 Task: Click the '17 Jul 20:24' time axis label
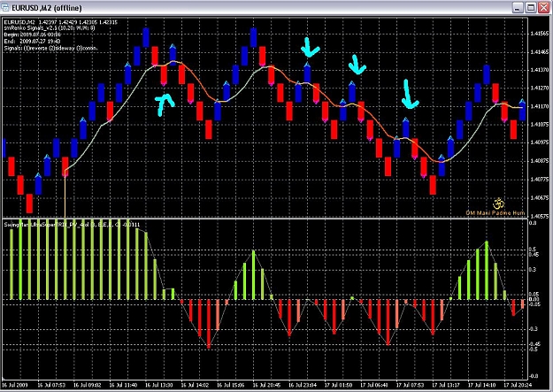[517, 385]
